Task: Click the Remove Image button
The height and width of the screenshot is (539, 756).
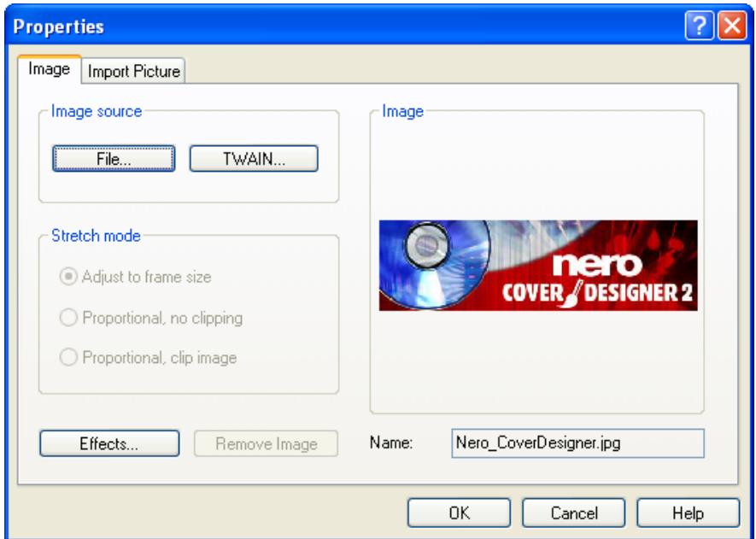Action: [x=267, y=443]
